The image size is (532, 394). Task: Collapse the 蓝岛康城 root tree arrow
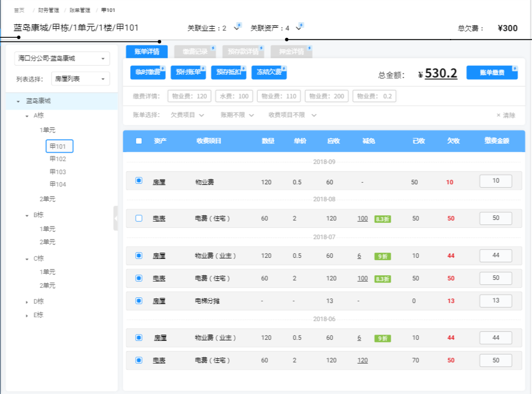click(x=19, y=101)
